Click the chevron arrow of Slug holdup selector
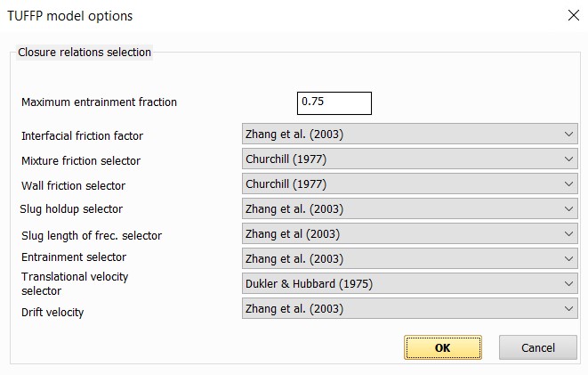Image resolution: width=588 pixels, height=375 pixels. [568, 209]
